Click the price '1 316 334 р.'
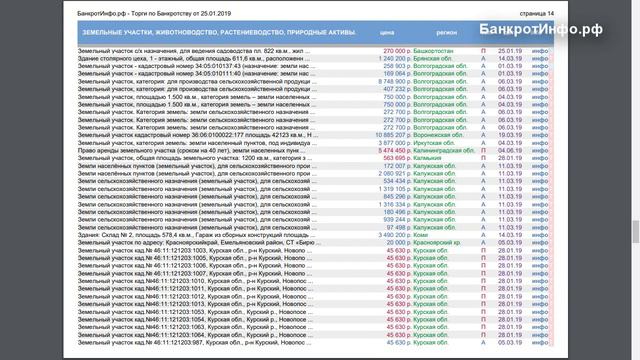The height and width of the screenshot is (360, 640). 395,204
